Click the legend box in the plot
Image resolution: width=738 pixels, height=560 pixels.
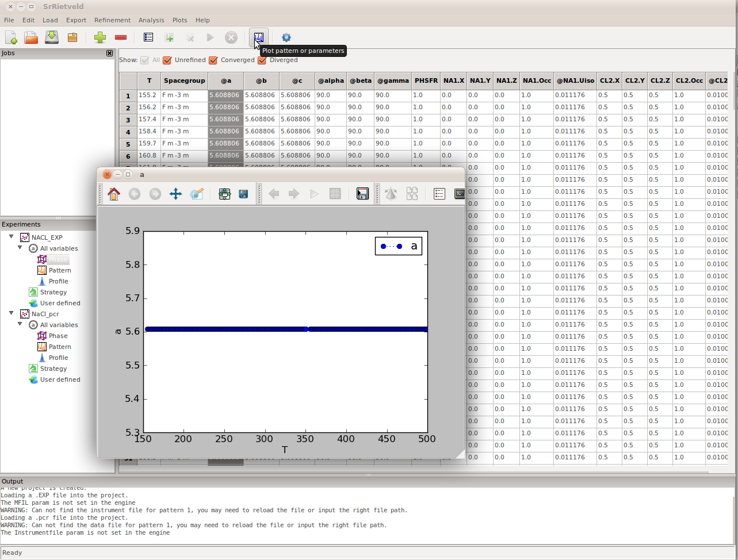399,246
